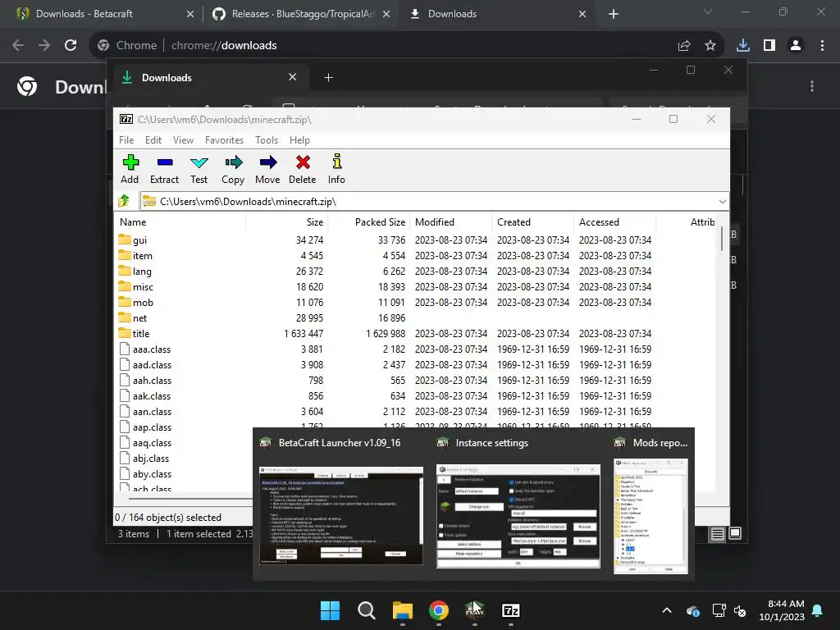Toggle the Chrome side panel
This screenshot has width=840, height=630.
(x=769, y=46)
